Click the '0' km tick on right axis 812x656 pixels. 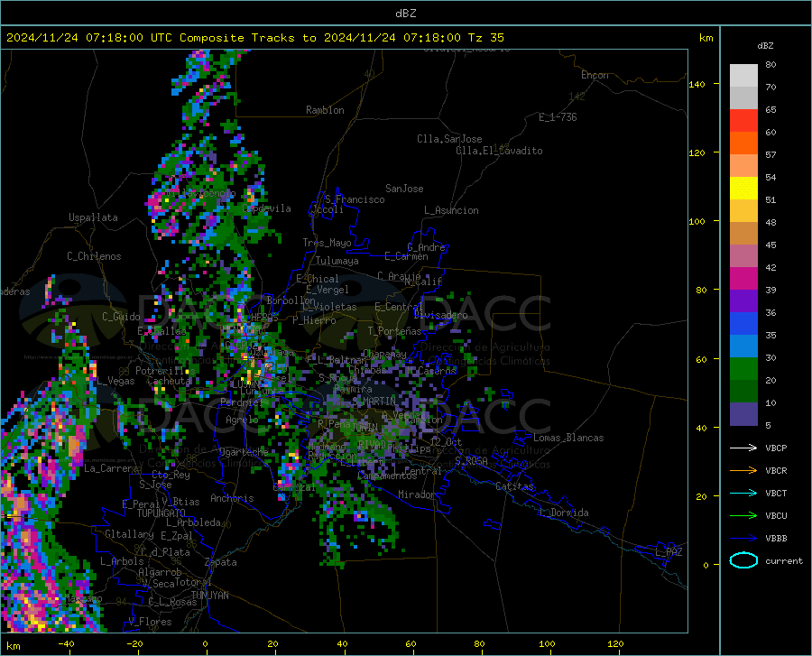click(x=706, y=565)
